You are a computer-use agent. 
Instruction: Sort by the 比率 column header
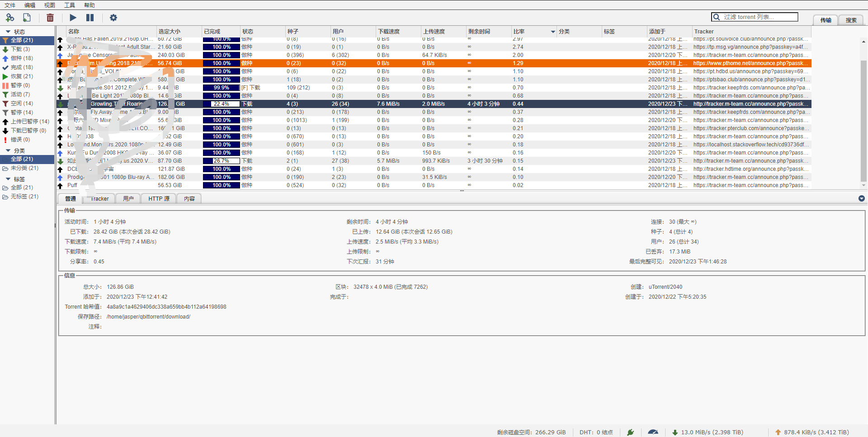click(x=519, y=32)
